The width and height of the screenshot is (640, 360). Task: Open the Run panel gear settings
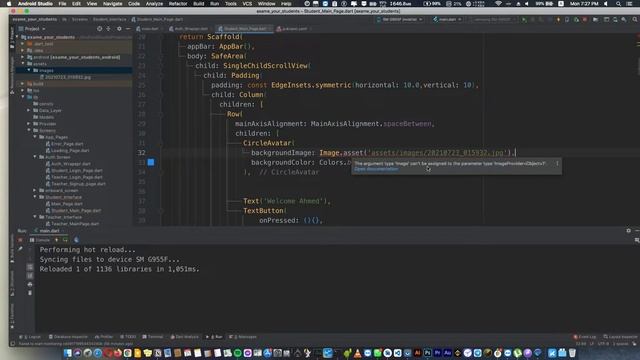tap(629, 231)
